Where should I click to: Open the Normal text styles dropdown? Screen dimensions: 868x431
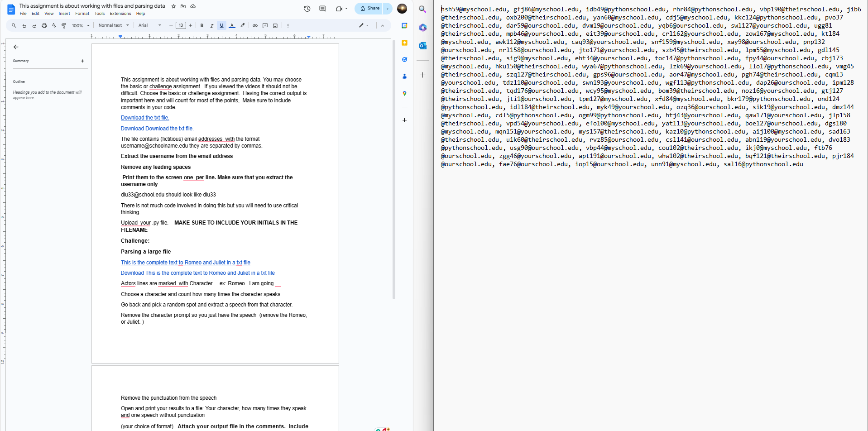click(x=113, y=25)
